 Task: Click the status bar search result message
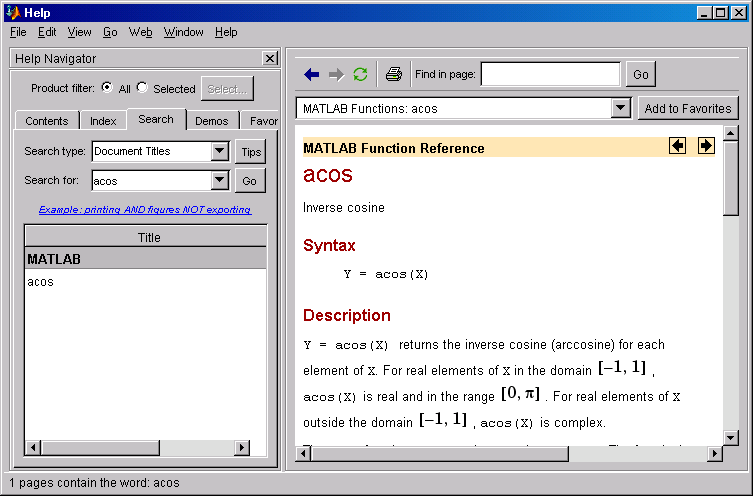(94, 483)
